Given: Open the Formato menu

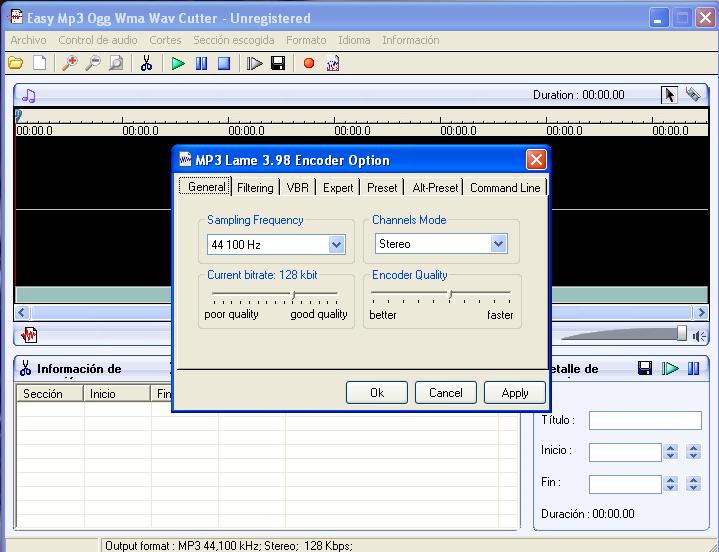Looking at the screenshot, I should tap(306, 40).
